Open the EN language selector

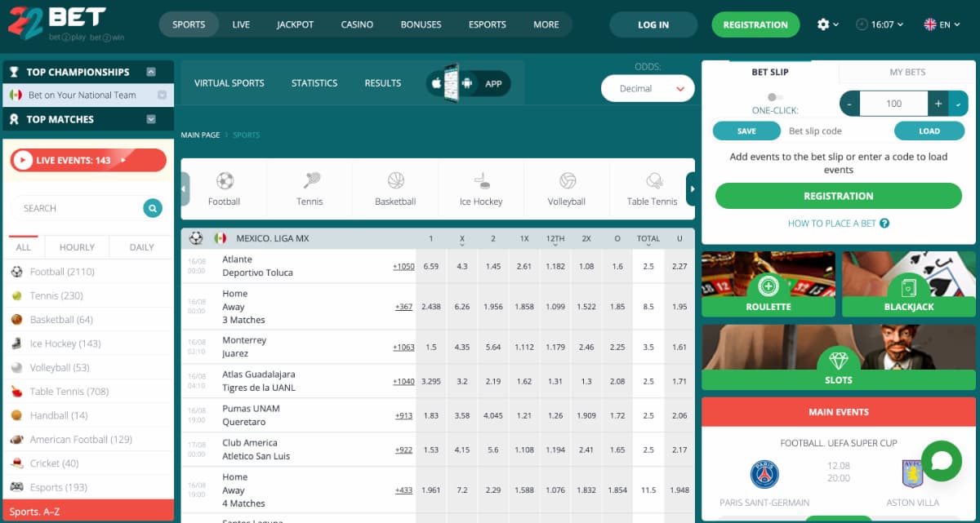942,24
